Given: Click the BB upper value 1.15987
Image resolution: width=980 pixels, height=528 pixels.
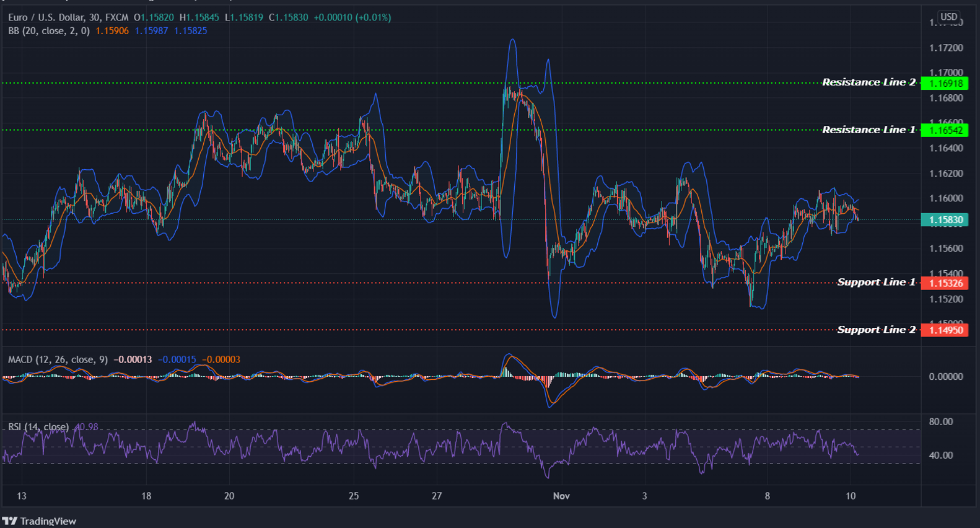Looking at the screenshot, I should click(152, 30).
